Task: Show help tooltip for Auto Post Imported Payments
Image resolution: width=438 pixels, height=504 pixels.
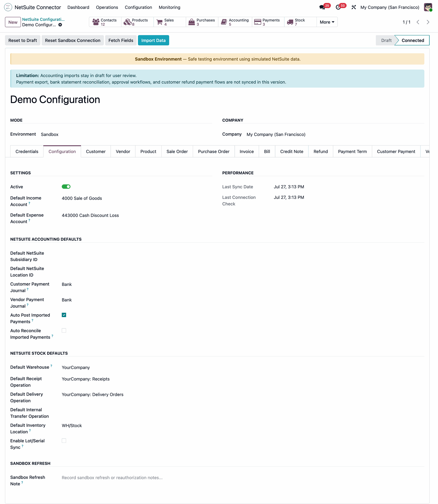Action: pos(33,320)
